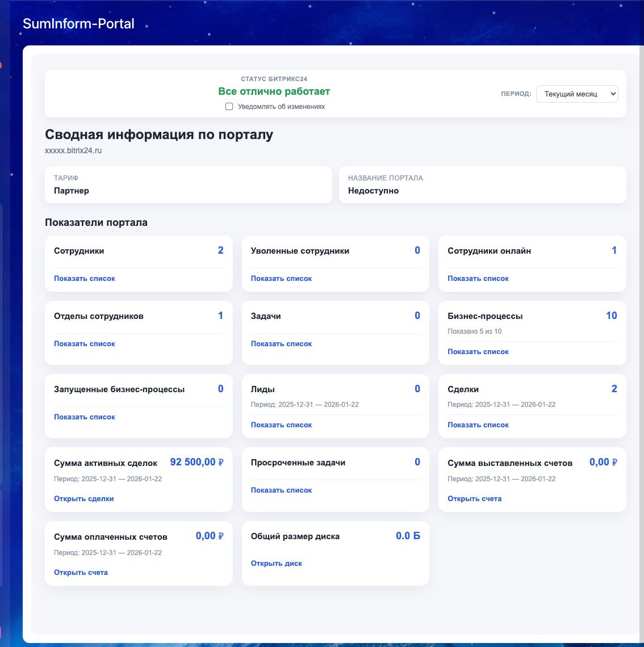Click the 'Показано 5 из 10' note
The width and height of the screenshot is (644, 647).
pos(474,331)
